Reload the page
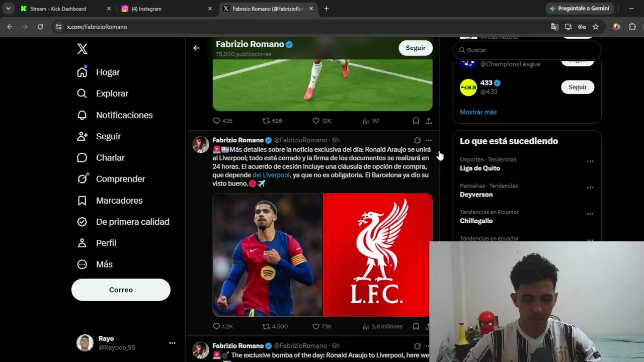The width and height of the screenshot is (644, 362). (x=40, y=27)
